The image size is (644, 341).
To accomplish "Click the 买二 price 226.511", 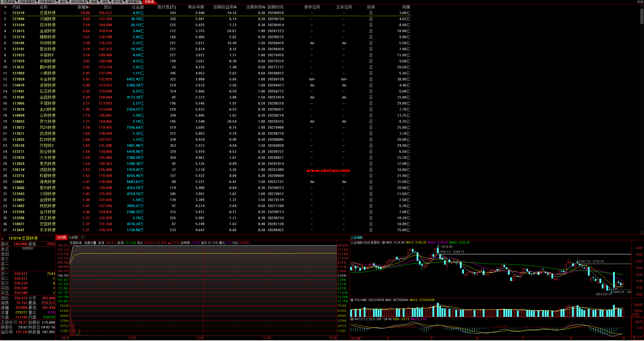I will (21, 279).
